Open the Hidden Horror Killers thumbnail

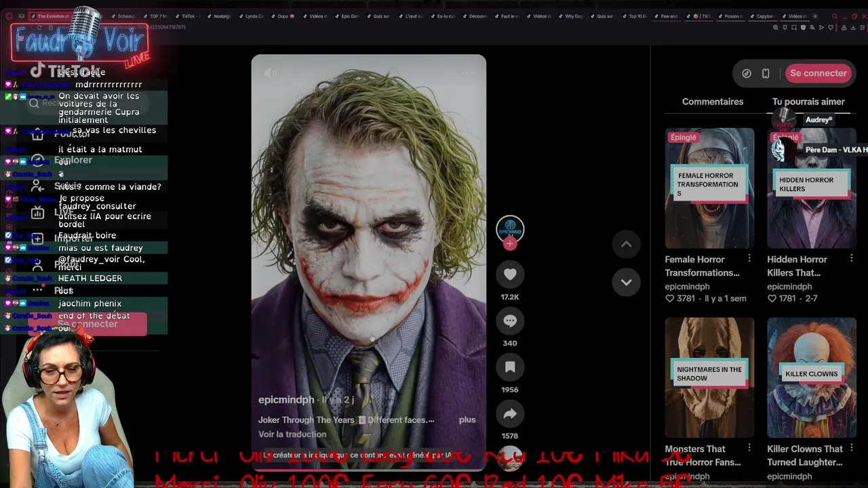812,188
